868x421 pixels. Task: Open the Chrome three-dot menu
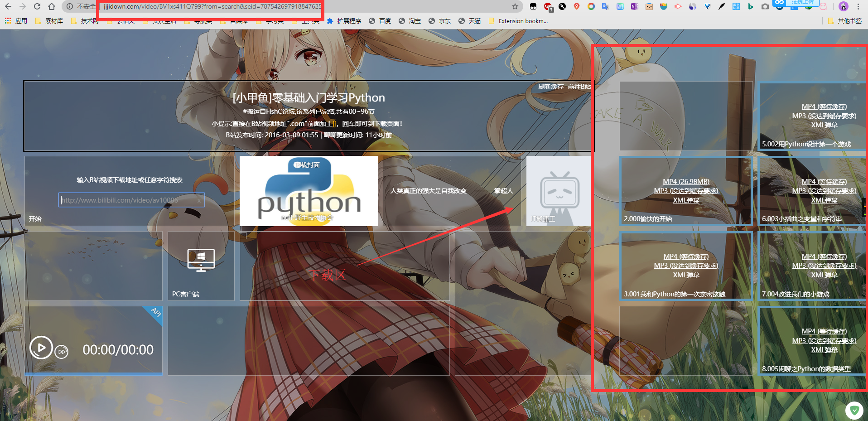pos(858,7)
